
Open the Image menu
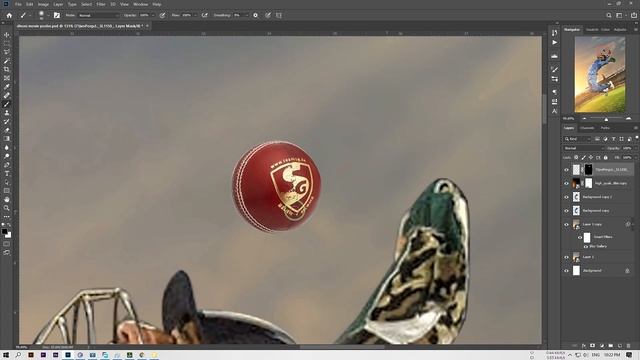point(43,4)
